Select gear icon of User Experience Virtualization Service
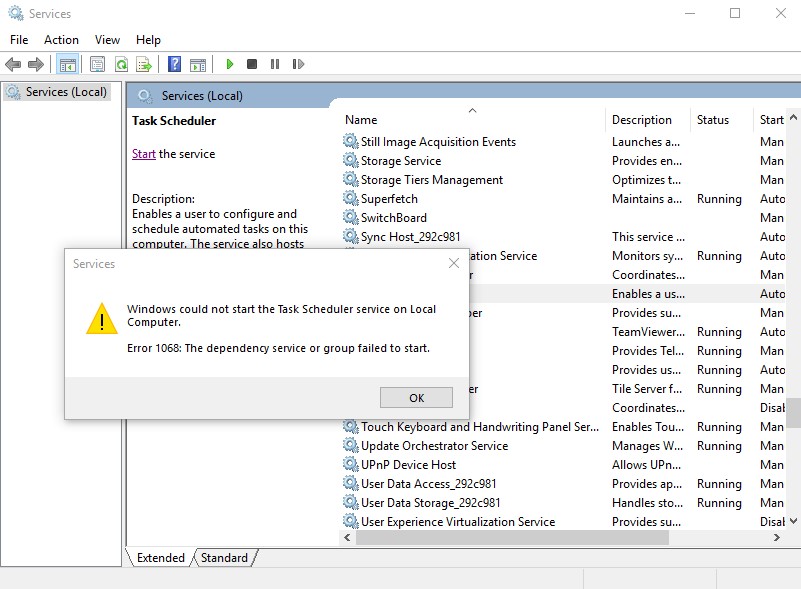801x589 pixels. tap(350, 521)
